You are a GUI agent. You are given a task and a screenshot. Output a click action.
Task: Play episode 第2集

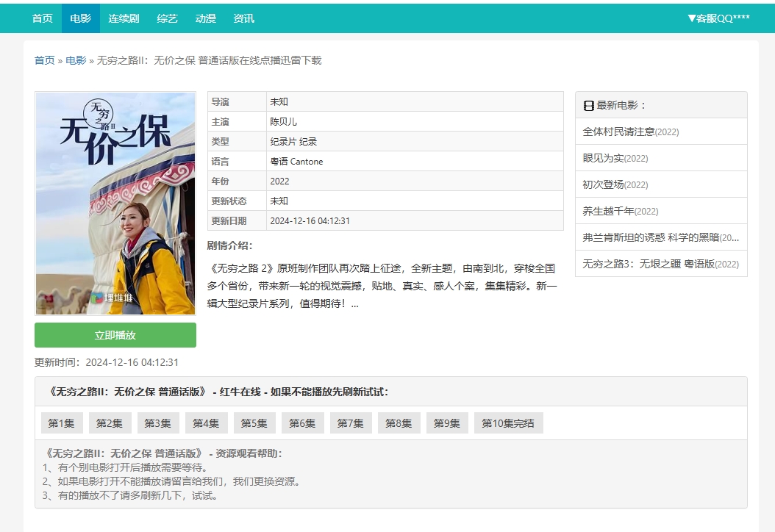110,423
